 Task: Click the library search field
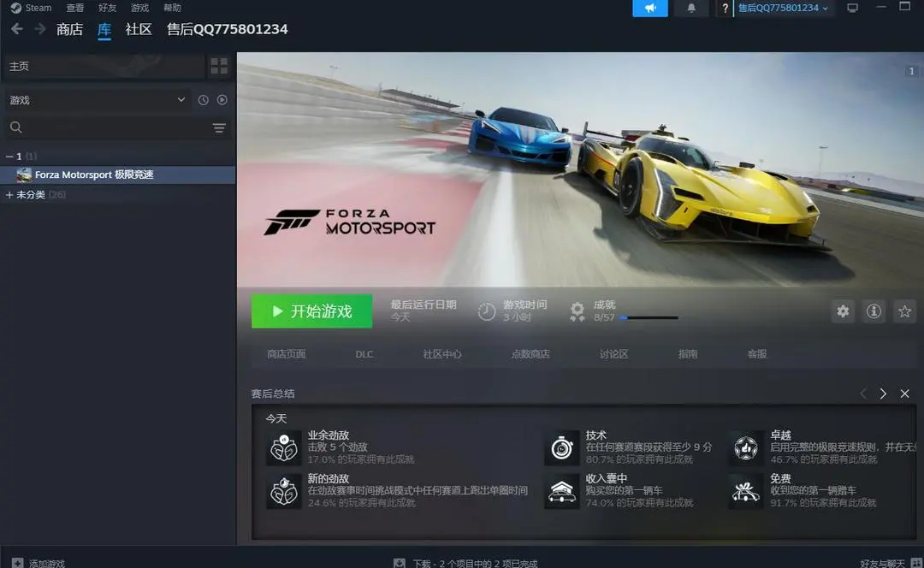click(x=118, y=127)
